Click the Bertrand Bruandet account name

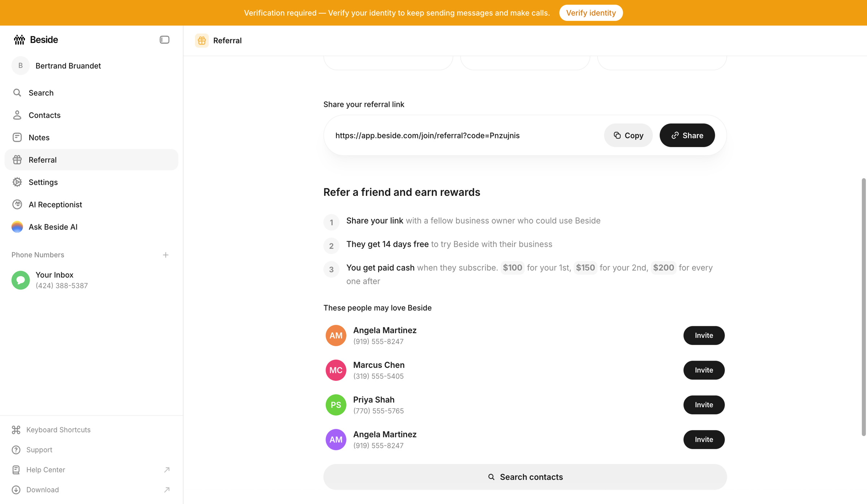[68, 66]
